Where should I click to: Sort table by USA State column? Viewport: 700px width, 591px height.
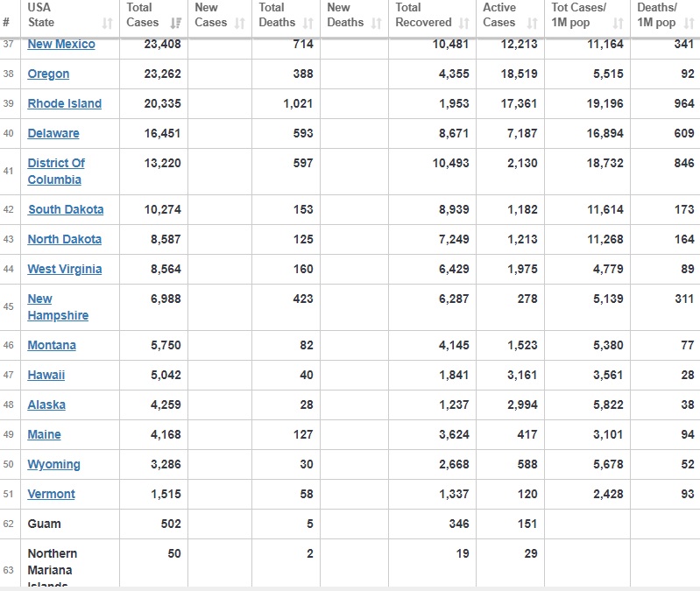(66, 15)
